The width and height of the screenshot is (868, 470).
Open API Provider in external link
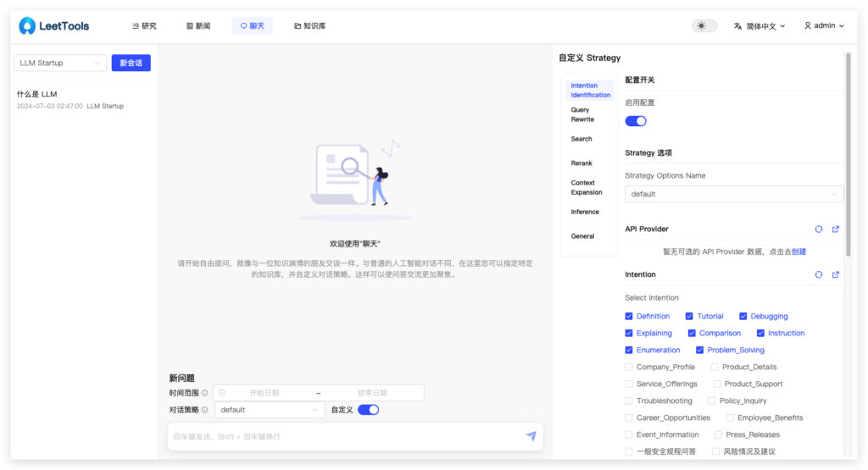click(835, 229)
